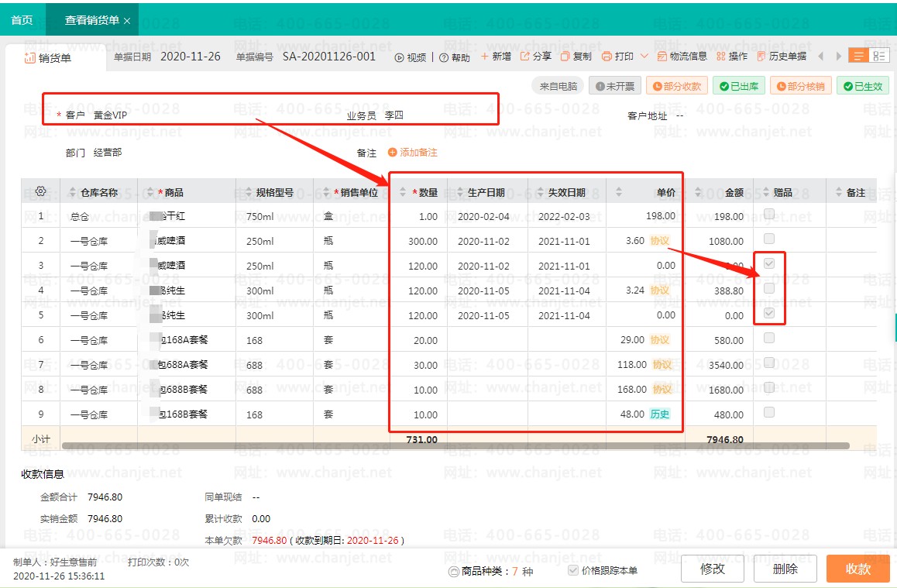Close the 查看销货单 tab
Viewport: 897px width, 588px height.
pos(127,21)
